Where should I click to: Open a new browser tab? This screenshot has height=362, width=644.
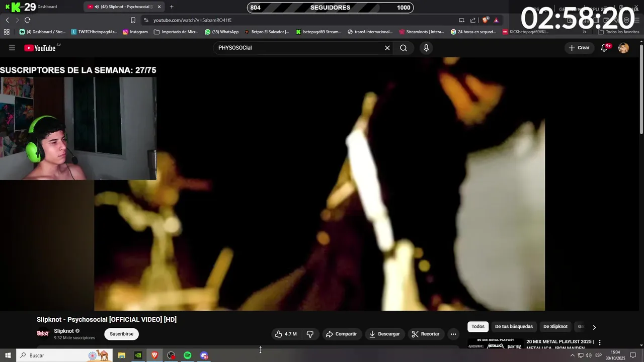[172, 7]
